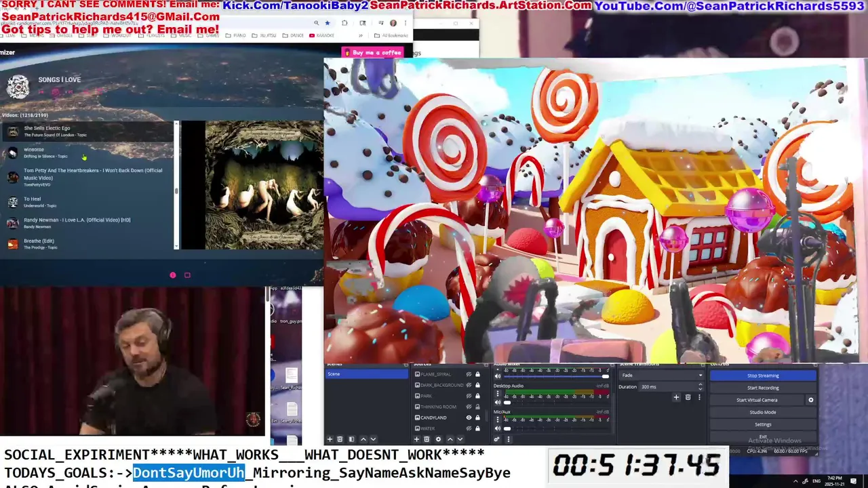
Task: Open the Fade transition dropdown
Action: tap(662, 375)
